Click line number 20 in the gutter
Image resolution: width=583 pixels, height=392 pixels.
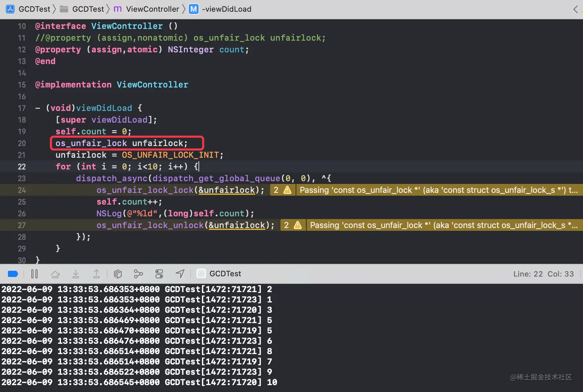pos(22,143)
